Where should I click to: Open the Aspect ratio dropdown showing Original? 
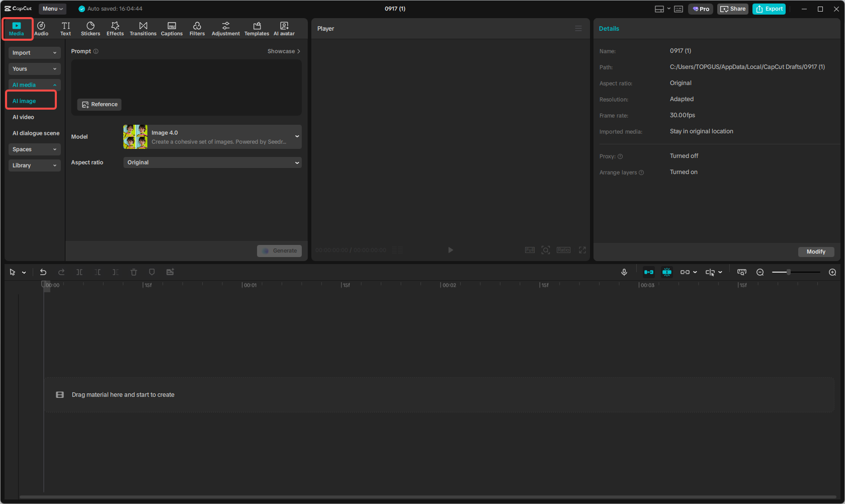212,162
